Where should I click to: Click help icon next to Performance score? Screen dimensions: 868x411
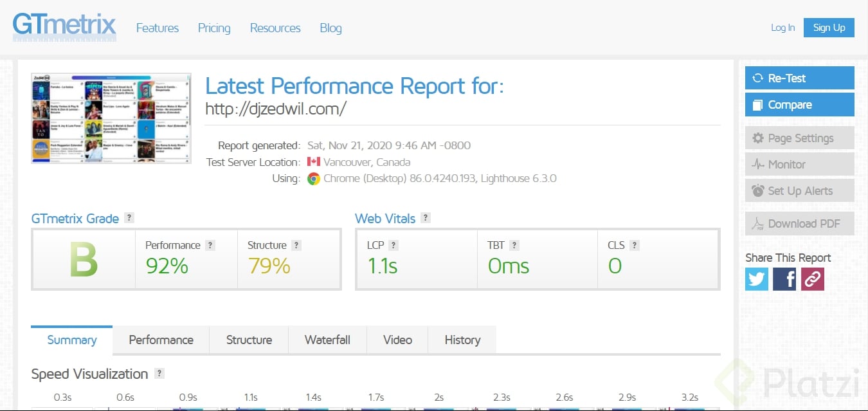tap(210, 245)
